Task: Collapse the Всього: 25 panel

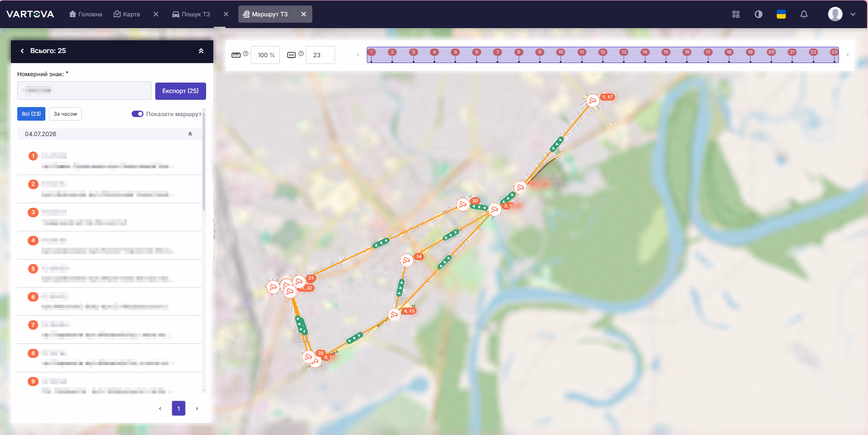Action: coord(201,51)
